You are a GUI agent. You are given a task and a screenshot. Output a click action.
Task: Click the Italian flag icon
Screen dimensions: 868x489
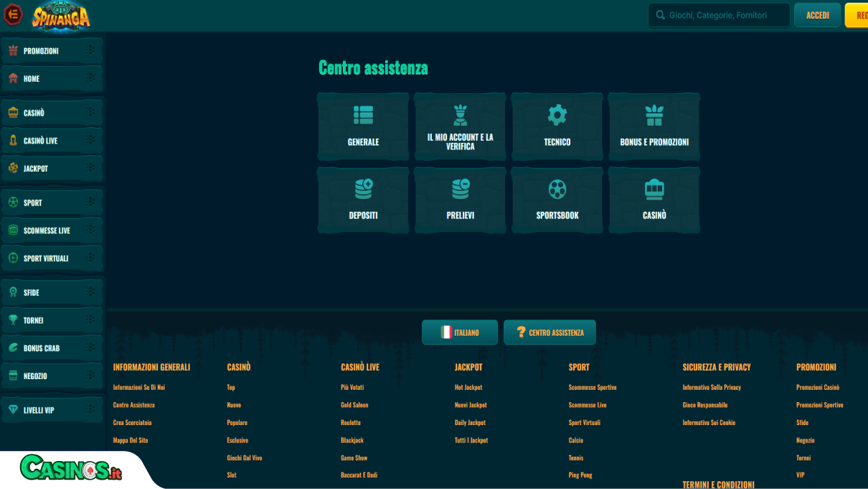tap(446, 332)
